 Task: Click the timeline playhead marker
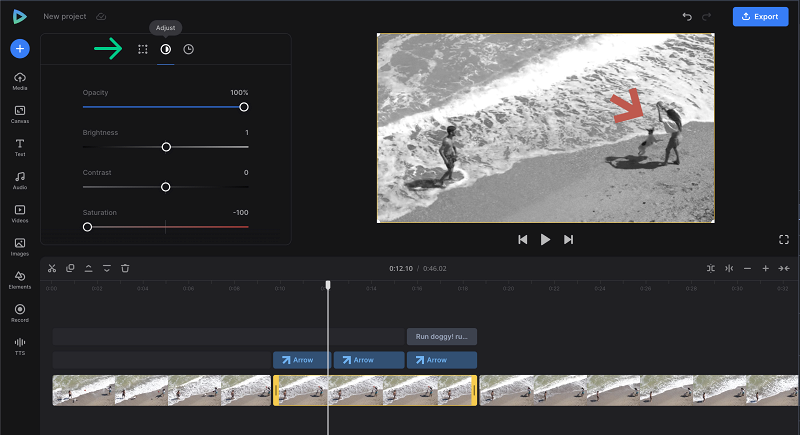point(328,285)
